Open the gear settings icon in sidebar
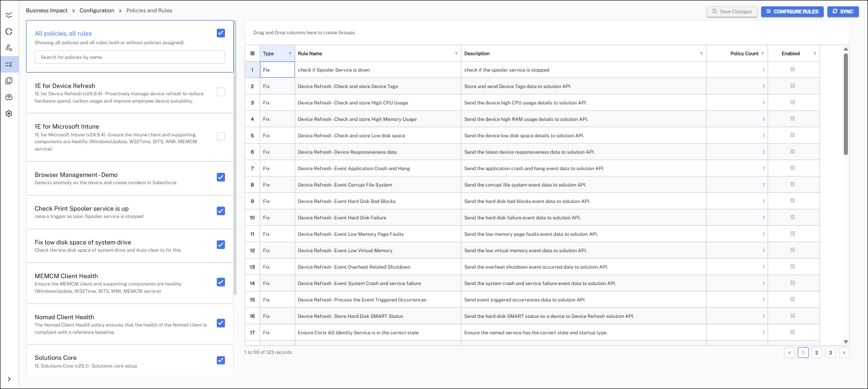 (9, 114)
